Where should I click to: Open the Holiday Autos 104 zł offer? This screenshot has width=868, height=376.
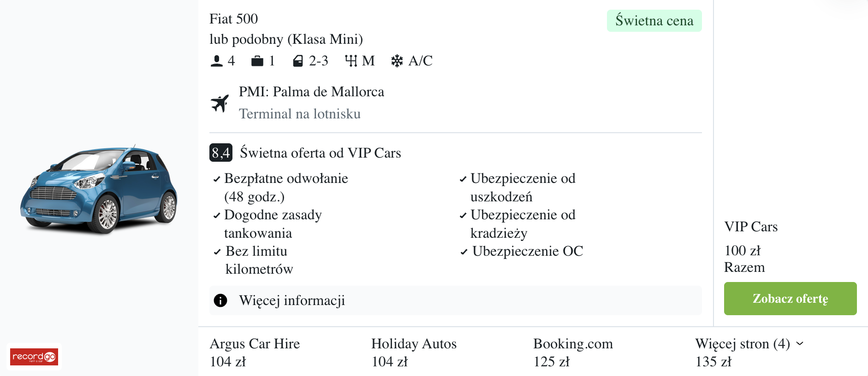tap(414, 352)
